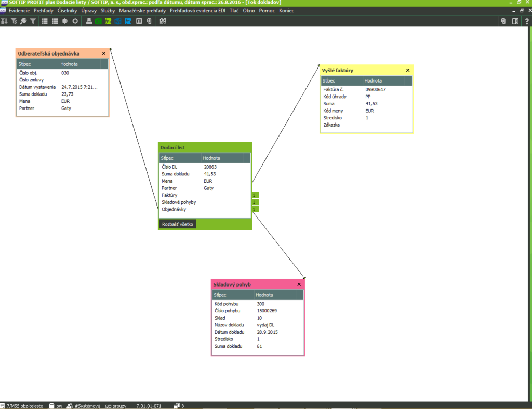The image size is (532, 409).
Task: Click the sort records toolbar icon
Action: click(x=5, y=21)
